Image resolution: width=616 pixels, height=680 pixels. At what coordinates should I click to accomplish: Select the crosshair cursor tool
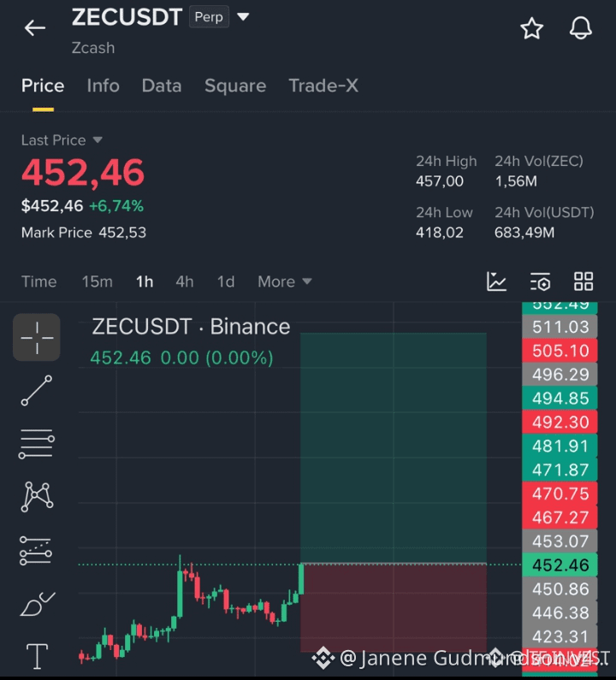tap(37, 337)
